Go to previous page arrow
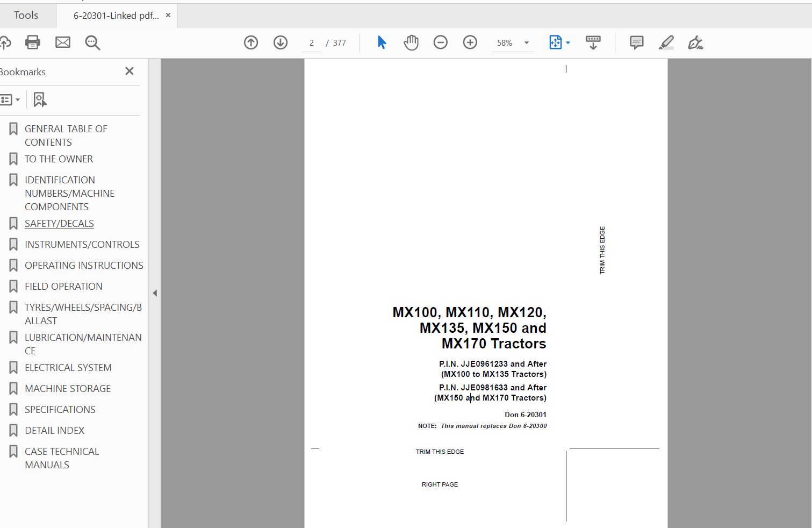 click(x=251, y=42)
